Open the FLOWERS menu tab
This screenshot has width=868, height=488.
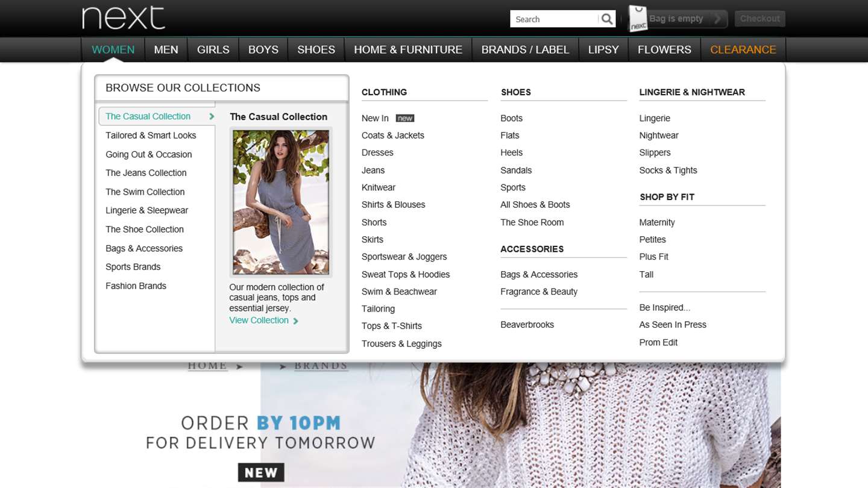(664, 49)
